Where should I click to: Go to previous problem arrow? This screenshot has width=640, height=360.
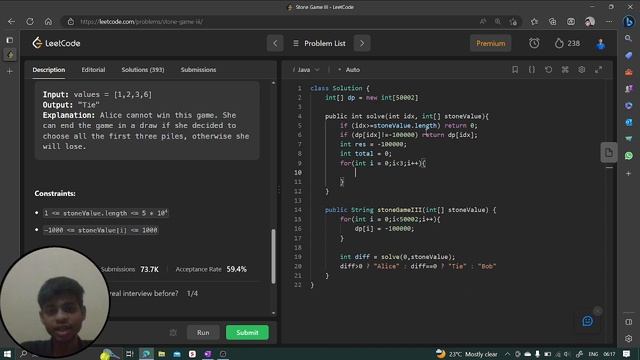tap(275, 43)
